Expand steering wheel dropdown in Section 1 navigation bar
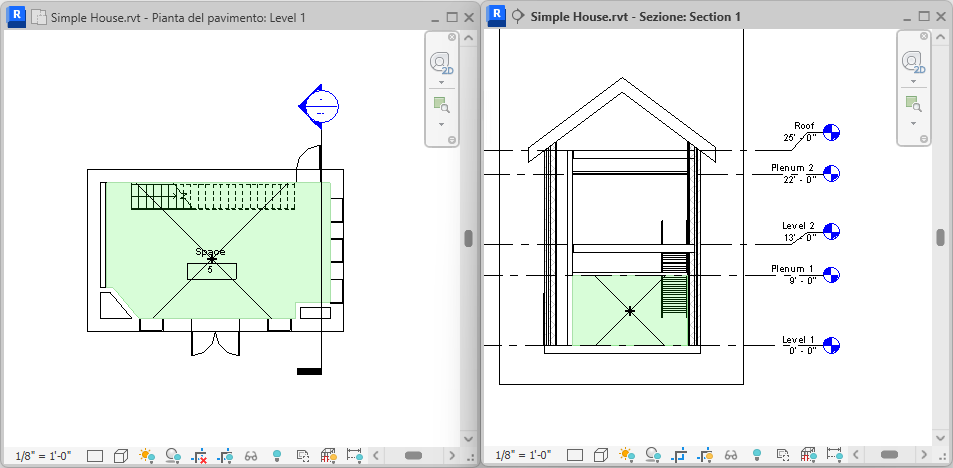The image size is (953, 468). click(913, 82)
